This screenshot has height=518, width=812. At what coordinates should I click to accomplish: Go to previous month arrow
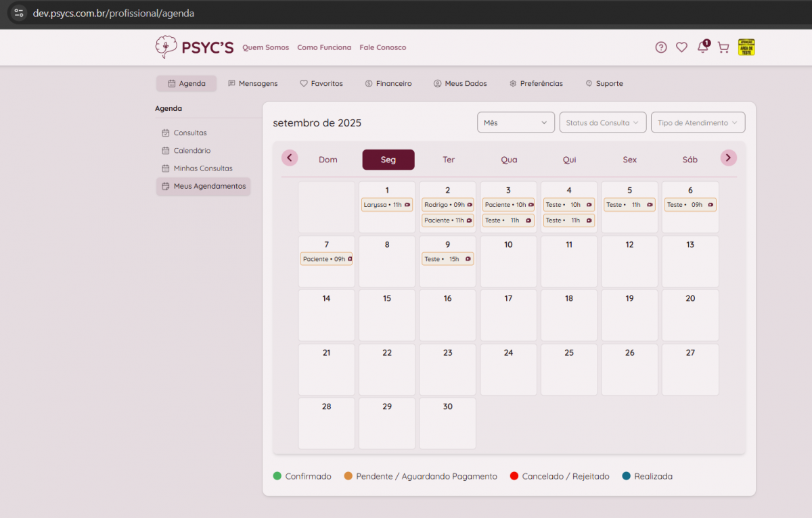[290, 158]
